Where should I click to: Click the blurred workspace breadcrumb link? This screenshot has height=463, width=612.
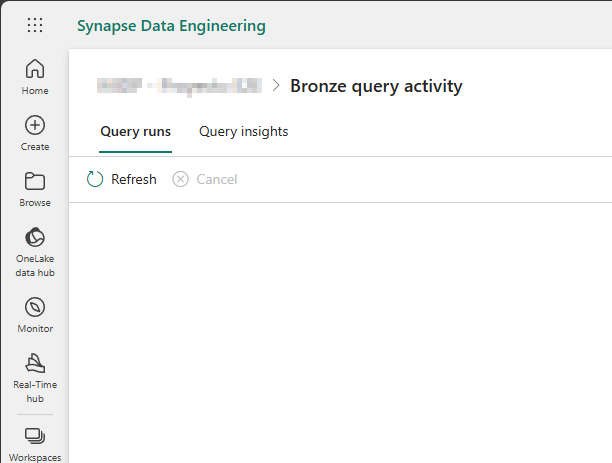tap(180, 86)
